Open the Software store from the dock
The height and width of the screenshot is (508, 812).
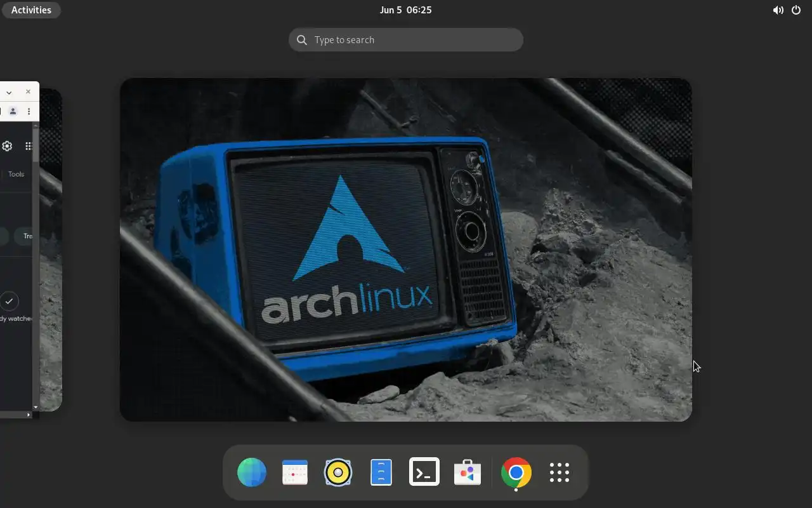468,472
